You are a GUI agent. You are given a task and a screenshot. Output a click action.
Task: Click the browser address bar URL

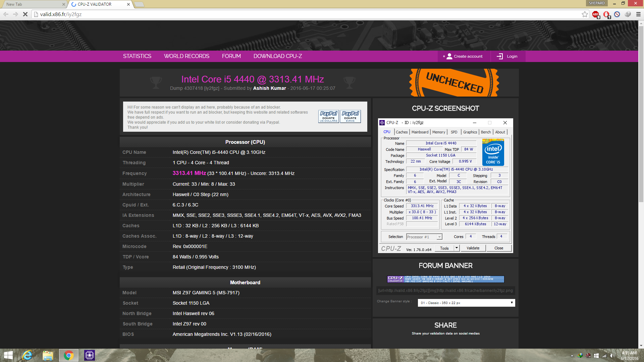61,14
